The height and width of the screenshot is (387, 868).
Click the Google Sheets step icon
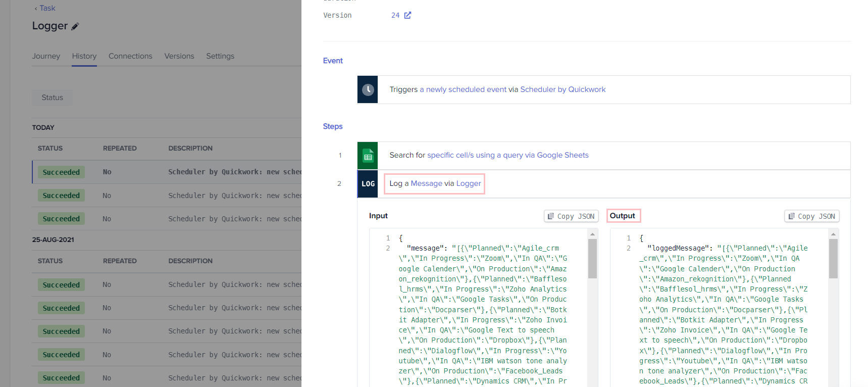pyautogui.click(x=368, y=156)
